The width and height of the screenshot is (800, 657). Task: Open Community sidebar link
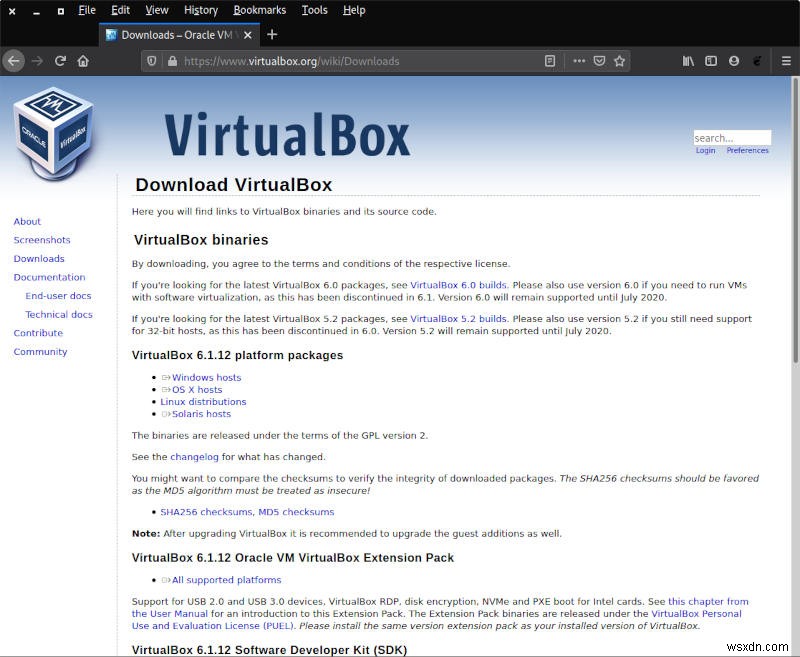[x=40, y=351]
